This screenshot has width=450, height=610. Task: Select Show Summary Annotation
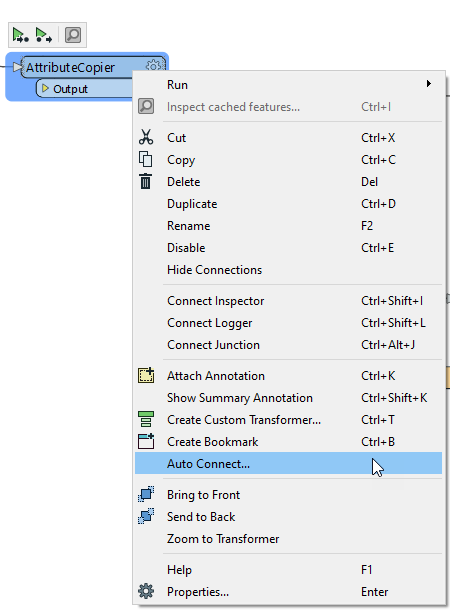pyautogui.click(x=288, y=398)
